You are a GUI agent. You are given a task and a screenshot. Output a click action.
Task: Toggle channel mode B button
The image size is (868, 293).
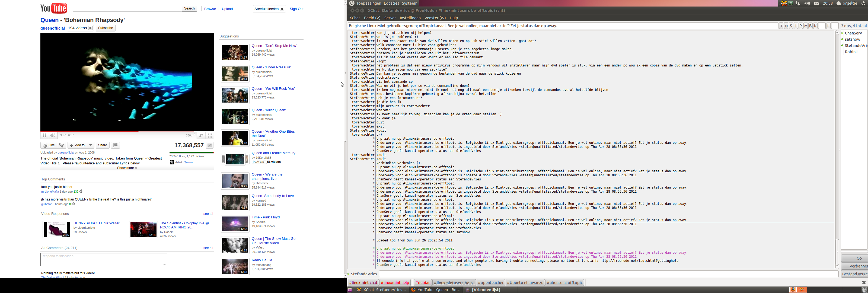810,26
